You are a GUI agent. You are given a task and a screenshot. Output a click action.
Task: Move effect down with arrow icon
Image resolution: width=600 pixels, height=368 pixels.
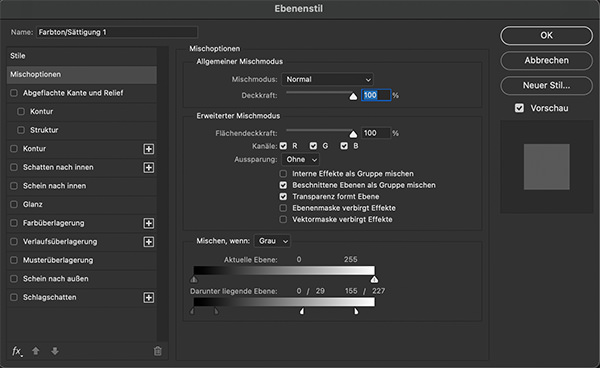[x=55, y=351]
